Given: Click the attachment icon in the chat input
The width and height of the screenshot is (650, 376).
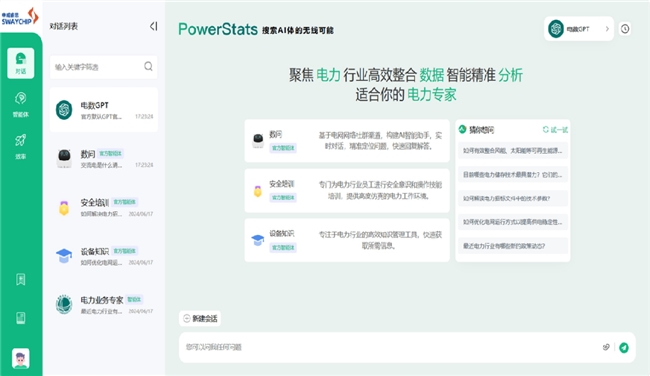Looking at the screenshot, I should tap(606, 347).
